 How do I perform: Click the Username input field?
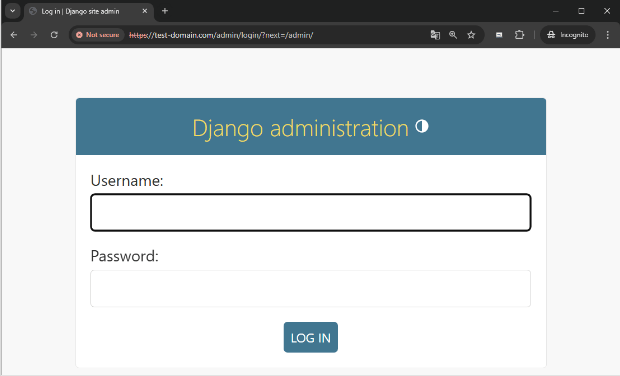pos(310,212)
